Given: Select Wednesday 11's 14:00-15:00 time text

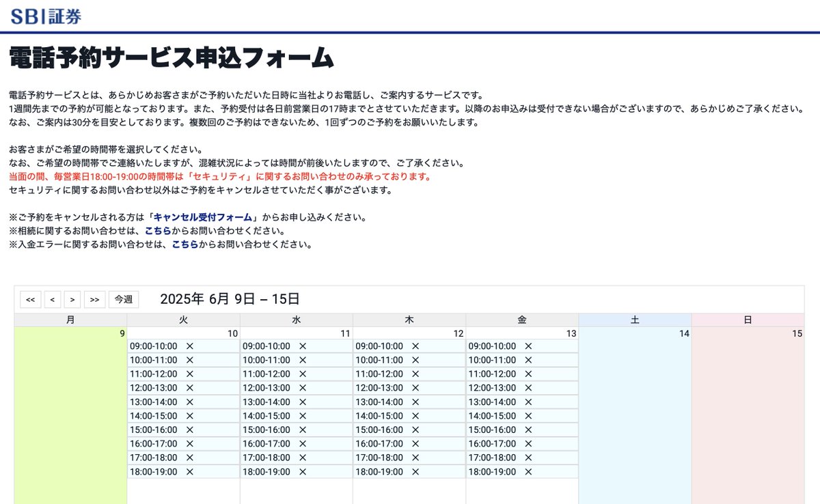Looking at the screenshot, I should [x=266, y=416].
